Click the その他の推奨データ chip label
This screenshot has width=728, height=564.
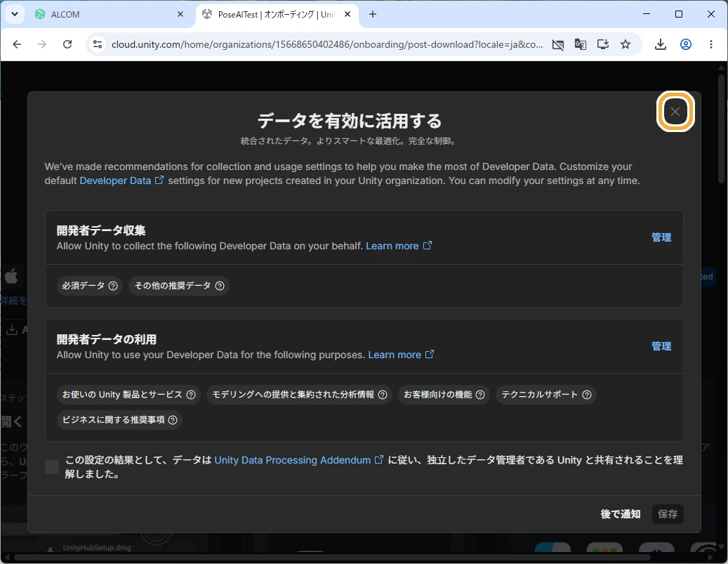[173, 286]
